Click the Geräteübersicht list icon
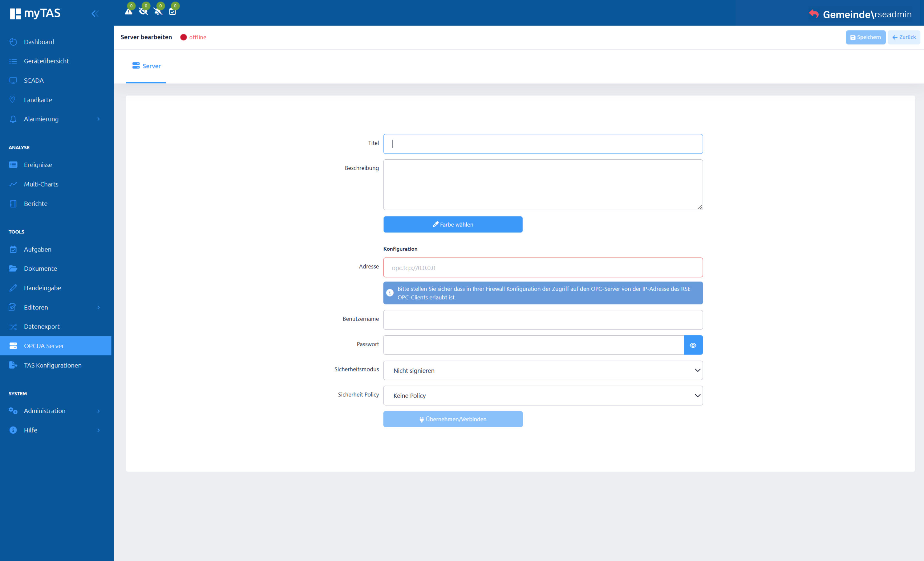 pyautogui.click(x=13, y=61)
